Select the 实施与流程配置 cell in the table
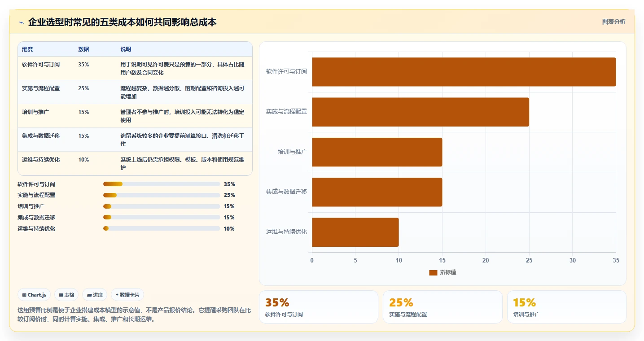The image size is (644, 341). (x=41, y=88)
